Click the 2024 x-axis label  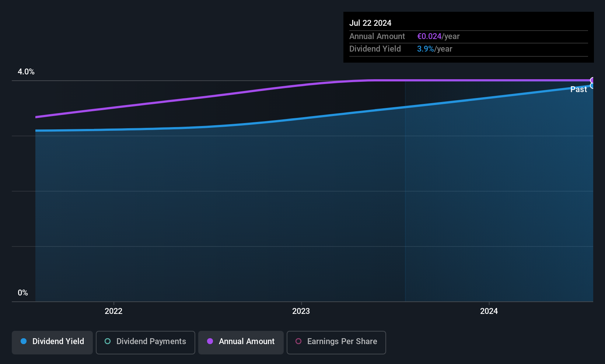tap(489, 311)
